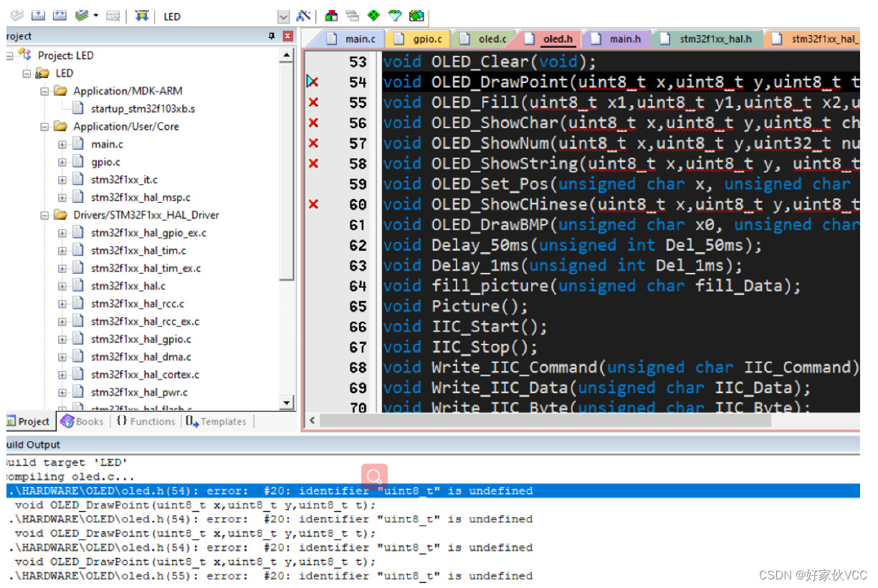Screen dimensions: 878x588
Task: Close the Project panel with red X
Action: tap(287, 37)
